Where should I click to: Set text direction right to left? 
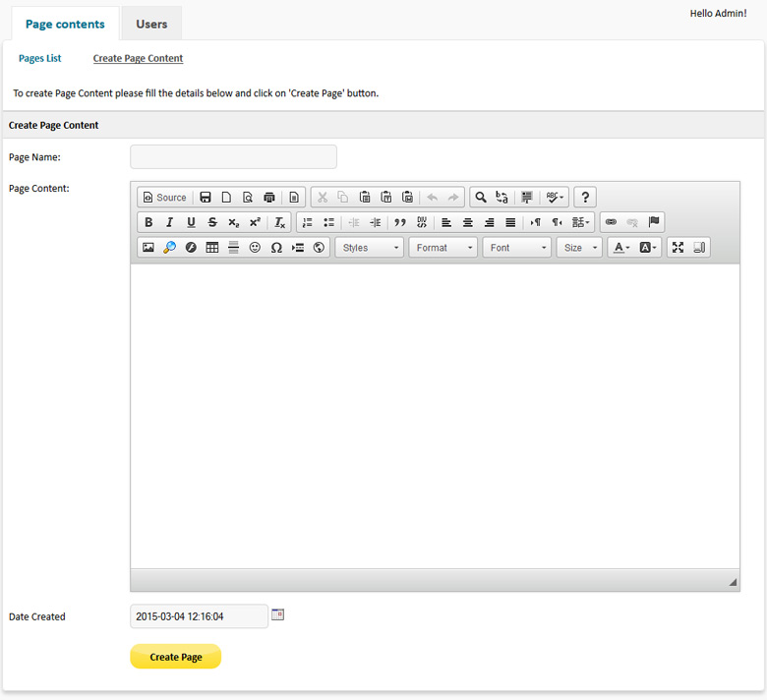tap(557, 222)
